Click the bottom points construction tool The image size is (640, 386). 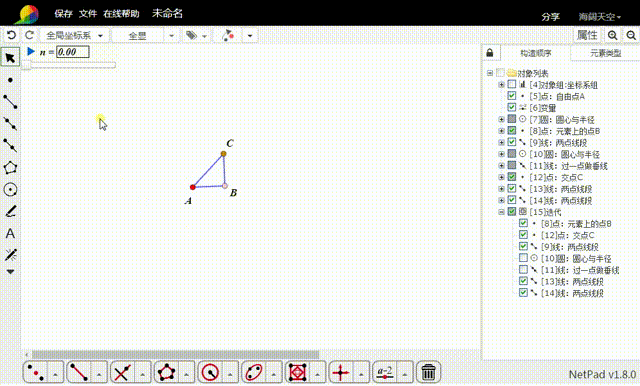pos(36,372)
